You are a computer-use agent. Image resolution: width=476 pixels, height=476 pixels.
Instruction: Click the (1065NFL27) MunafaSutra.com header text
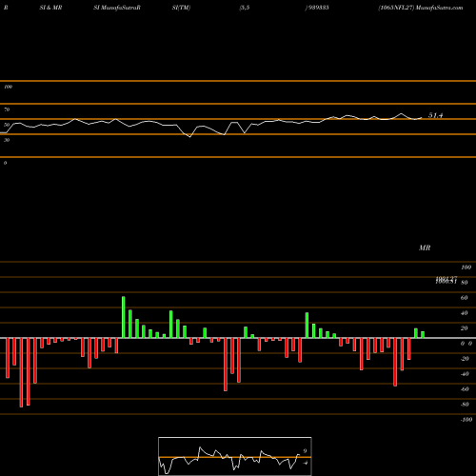point(421,8)
